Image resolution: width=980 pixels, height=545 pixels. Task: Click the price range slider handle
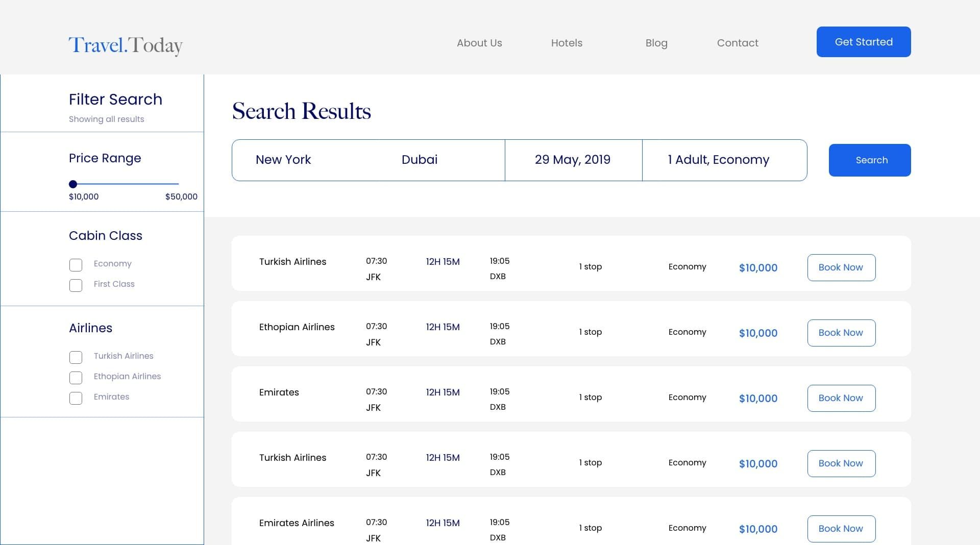click(x=73, y=184)
